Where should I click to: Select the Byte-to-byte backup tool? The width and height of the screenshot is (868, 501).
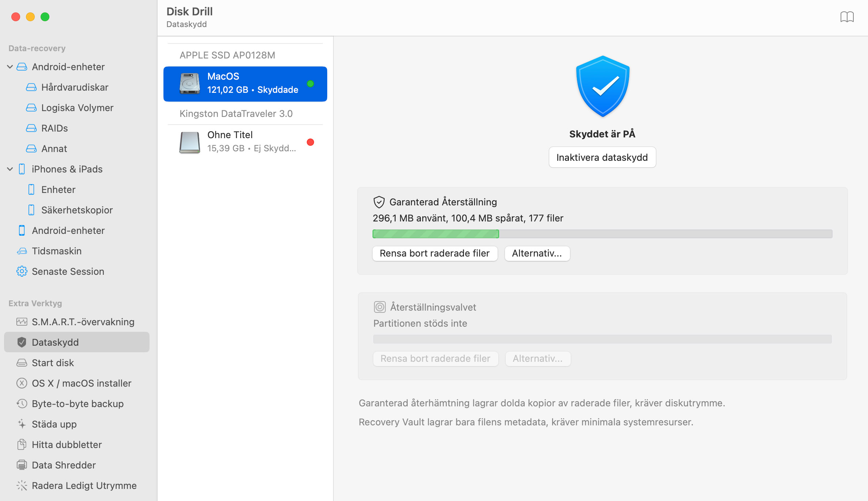(x=77, y=403)
